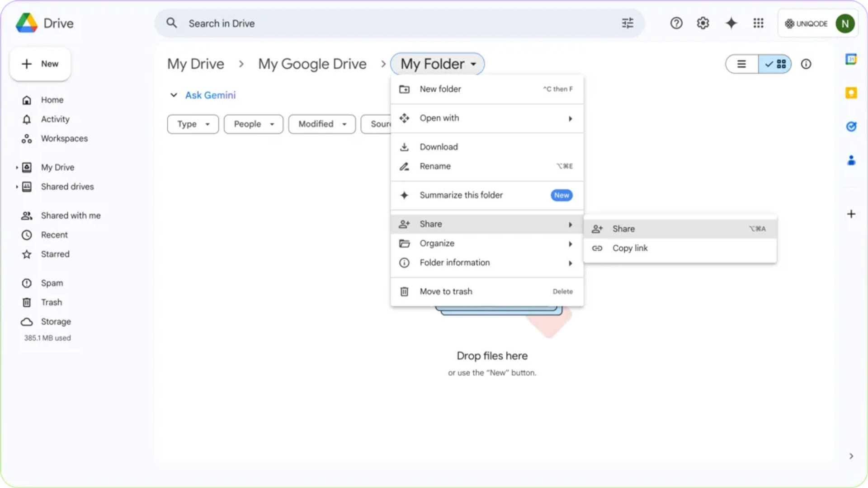Expand the Organize submenu
This screenshot has width=868, height=488.
487,243
